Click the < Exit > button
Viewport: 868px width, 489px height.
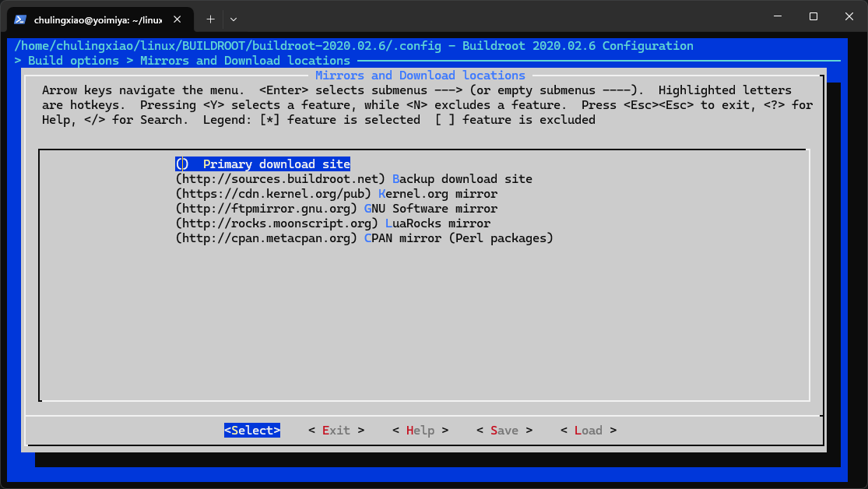pyautogui.click(x=336, y=431)
